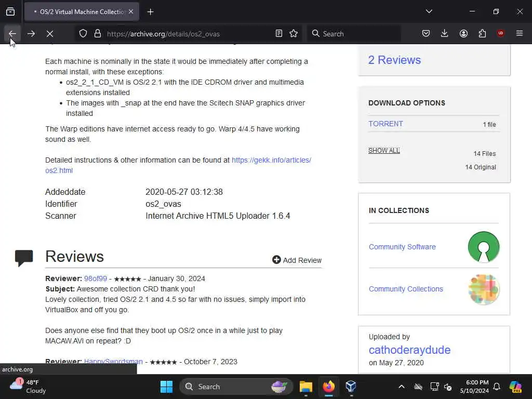Open the muted volume tray icon
532x399 pixels.
click(448, 387)
